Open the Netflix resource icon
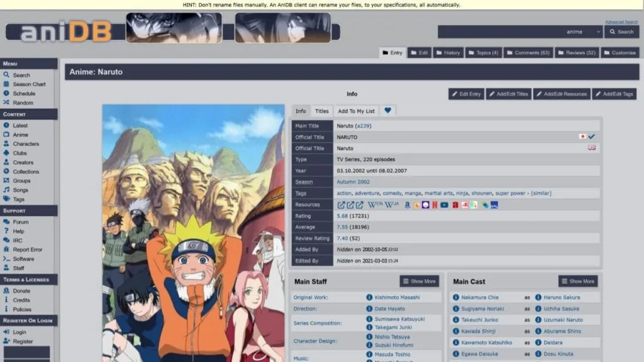This screenshot has height=362, width=644. click(x=435, y=205)
